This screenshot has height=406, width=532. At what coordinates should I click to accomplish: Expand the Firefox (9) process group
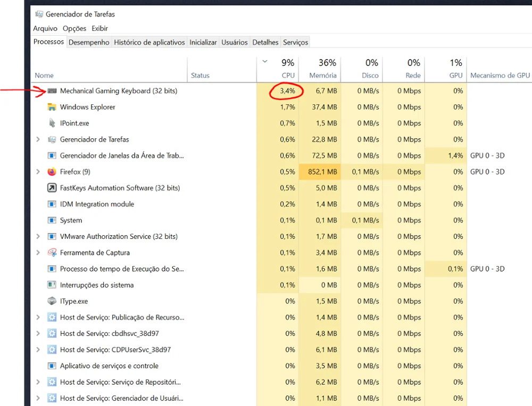pyautogui.click(x=38, y=172)
